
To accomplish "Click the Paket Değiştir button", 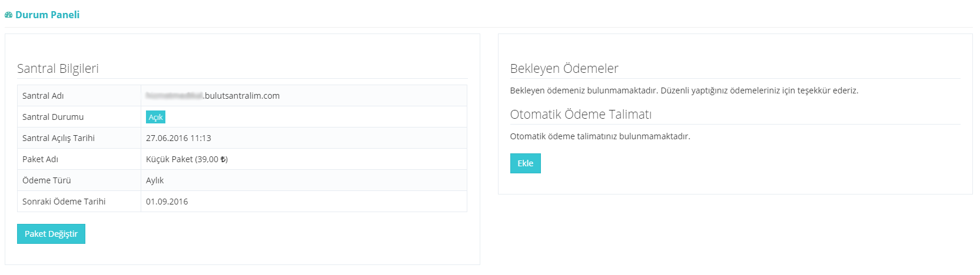I will click(51, 234).
